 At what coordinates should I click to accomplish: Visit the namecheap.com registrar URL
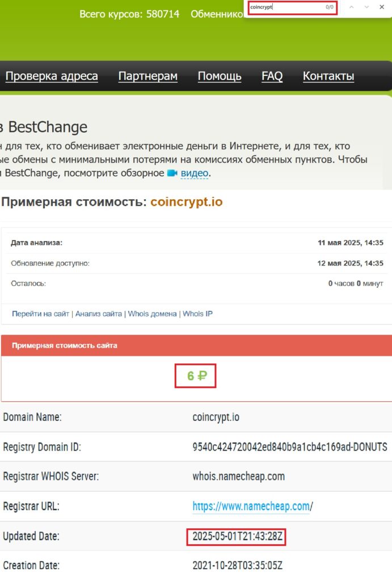pyautogui.click(x=251, y=506)
